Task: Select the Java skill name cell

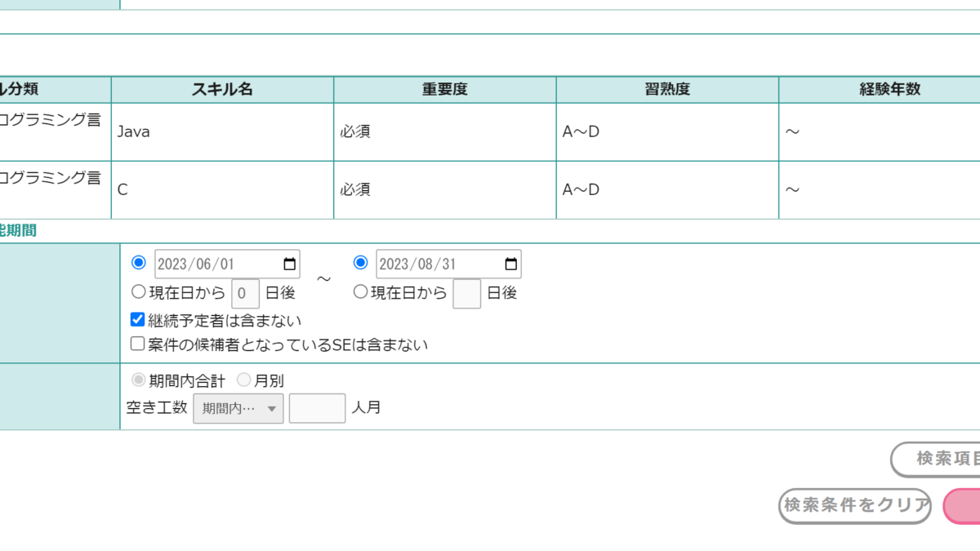Action: pos(222,131)
